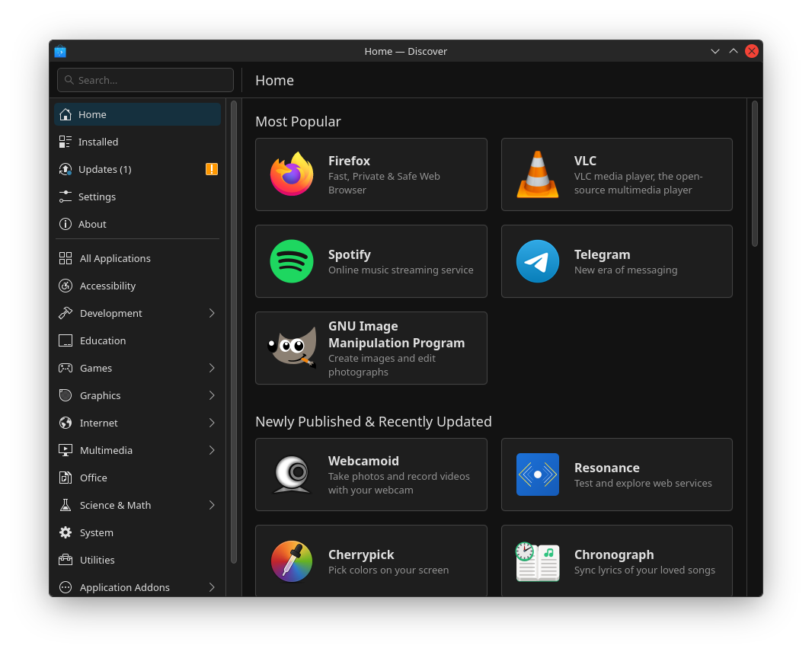Click "Sync lyrics of your loved songs" text
The height and width of the screenshot is (655, 812).
[x=644, y=570]
